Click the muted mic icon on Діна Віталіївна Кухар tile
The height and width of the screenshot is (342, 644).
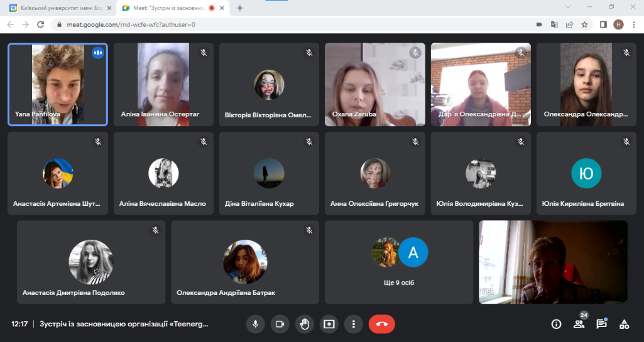click(309, 141)
